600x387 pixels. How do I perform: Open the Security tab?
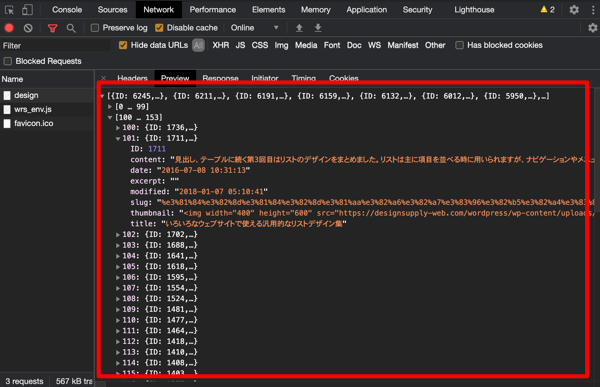tap(417, 10)
